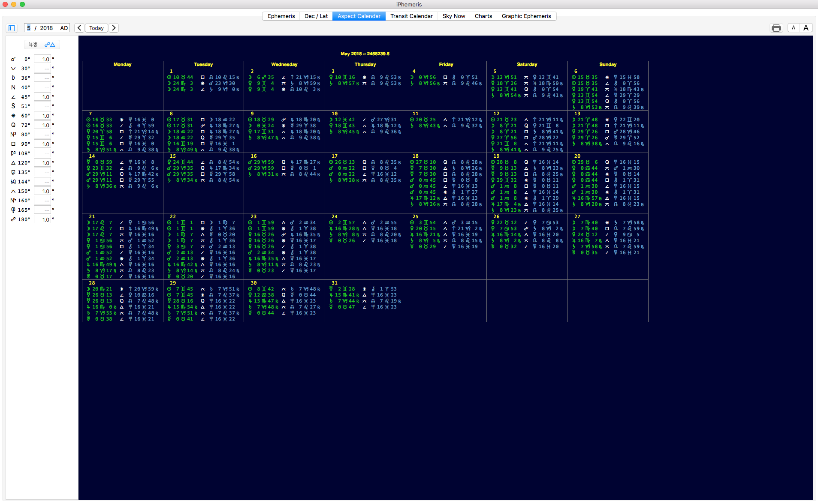This screenshot has width=818, height=504.
Task: Select the planets segment in sidebar
Action: pyautogui.click(x=33, y=45)
